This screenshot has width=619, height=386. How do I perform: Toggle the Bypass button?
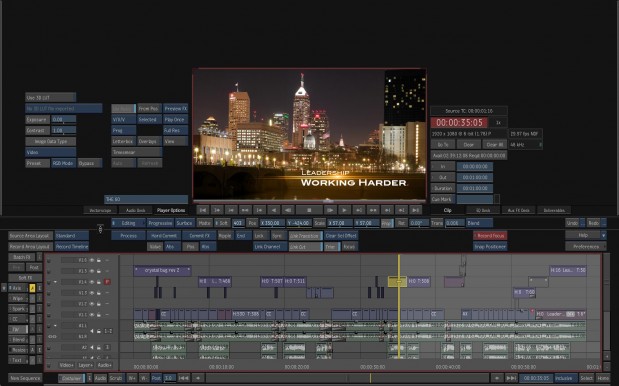click(90, 163)
